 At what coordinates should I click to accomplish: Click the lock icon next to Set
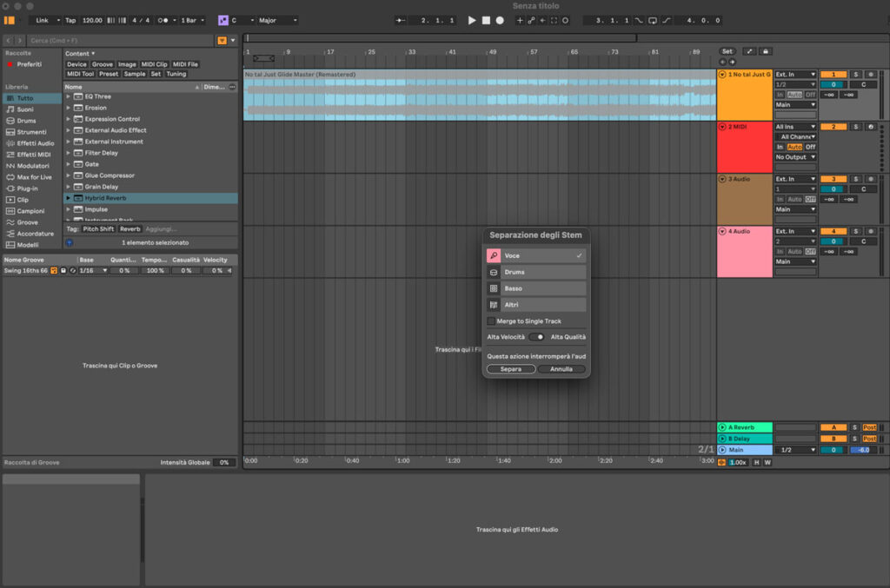click(765, 51)
